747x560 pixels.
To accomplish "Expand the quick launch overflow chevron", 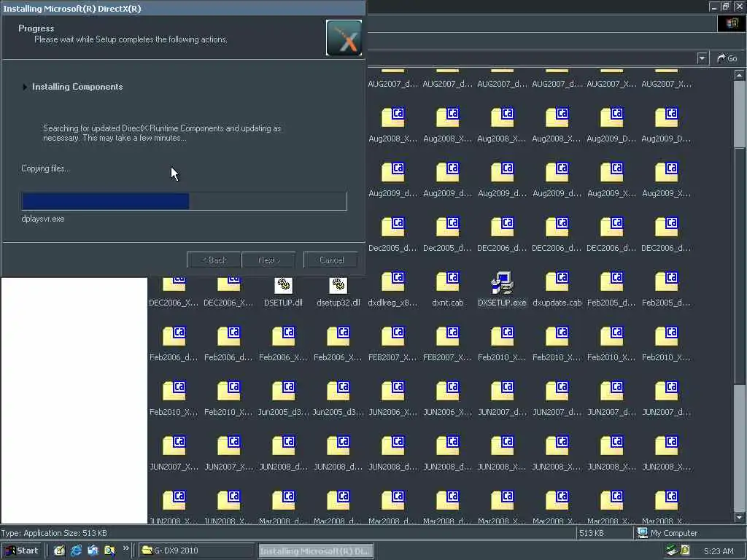I will [125, 548].
